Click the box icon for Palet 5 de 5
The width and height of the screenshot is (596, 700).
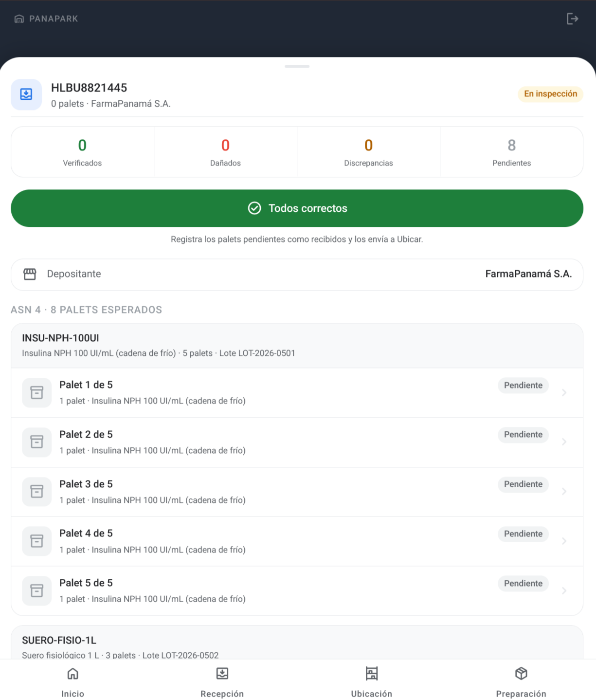37,590
